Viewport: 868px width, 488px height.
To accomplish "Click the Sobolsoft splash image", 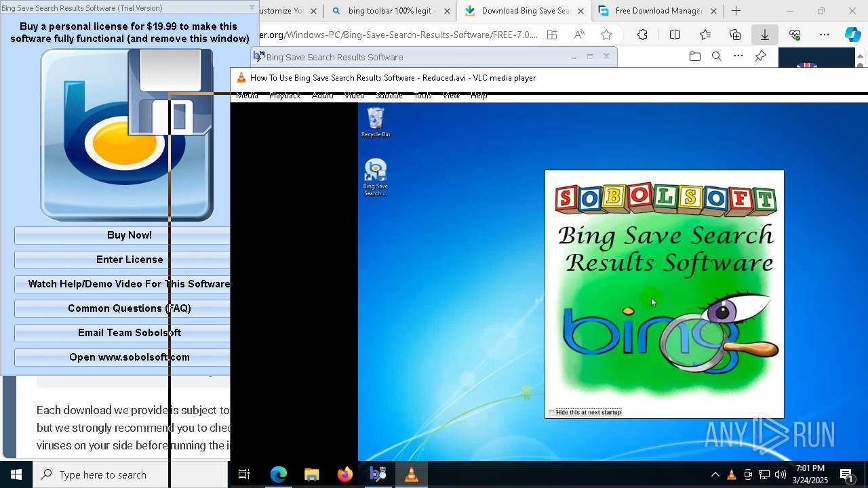I will click(665, 294).
